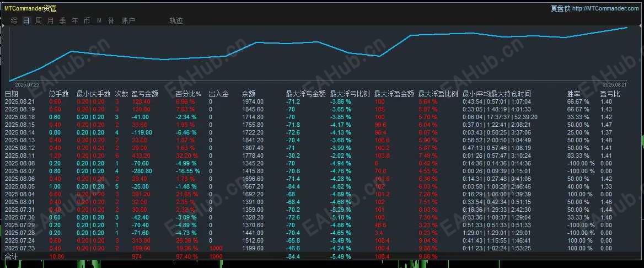Open the 币 currency tab
Screen dimensions: 644x268
[x=87, y=20]
